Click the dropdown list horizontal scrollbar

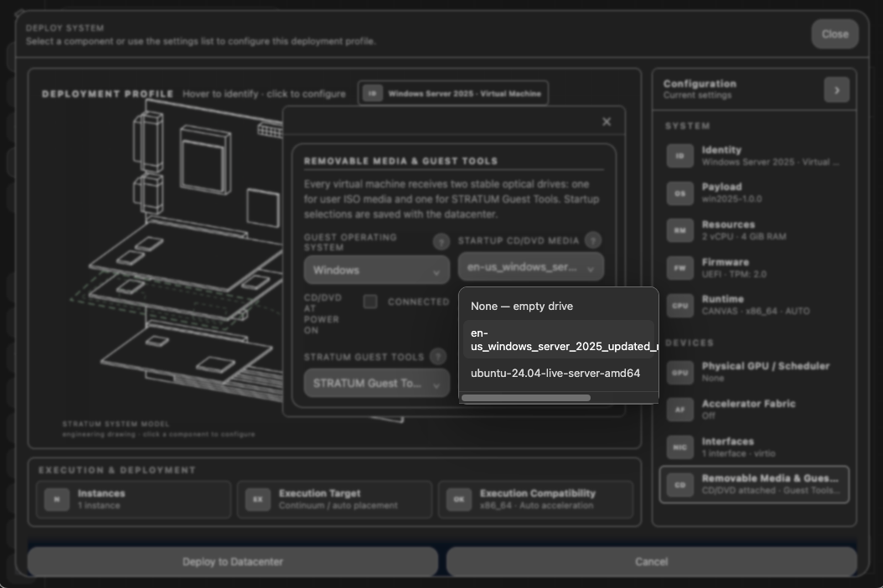tap(526, 398)
